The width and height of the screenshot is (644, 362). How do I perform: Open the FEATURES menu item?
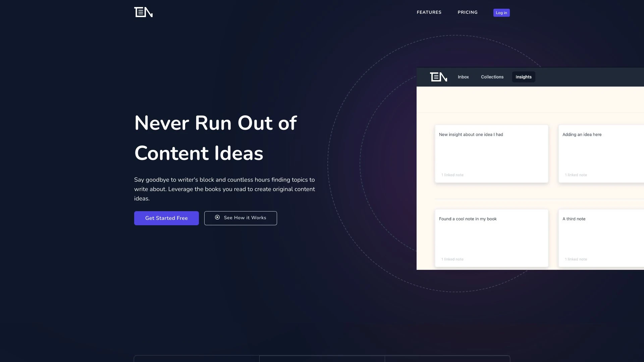tap(429, 12)
